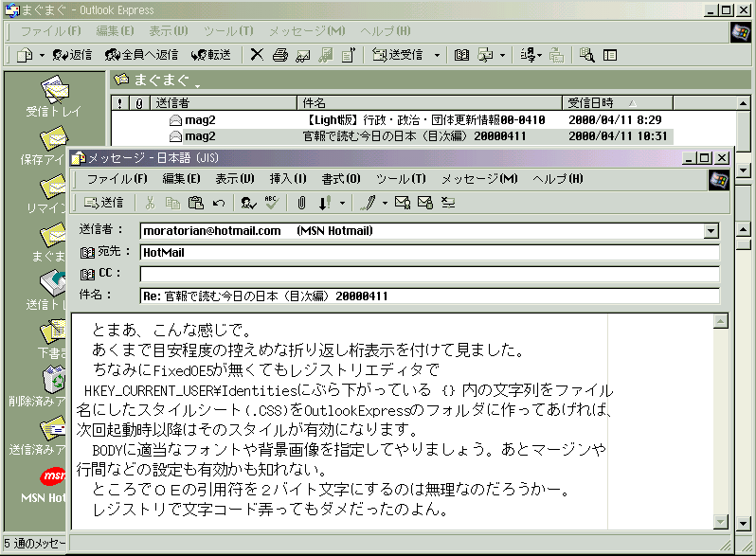The width and height of the screenshot is (756, 556).
Task: Click CC address book button
Action: pyautogui.click(x=99, y=274)
